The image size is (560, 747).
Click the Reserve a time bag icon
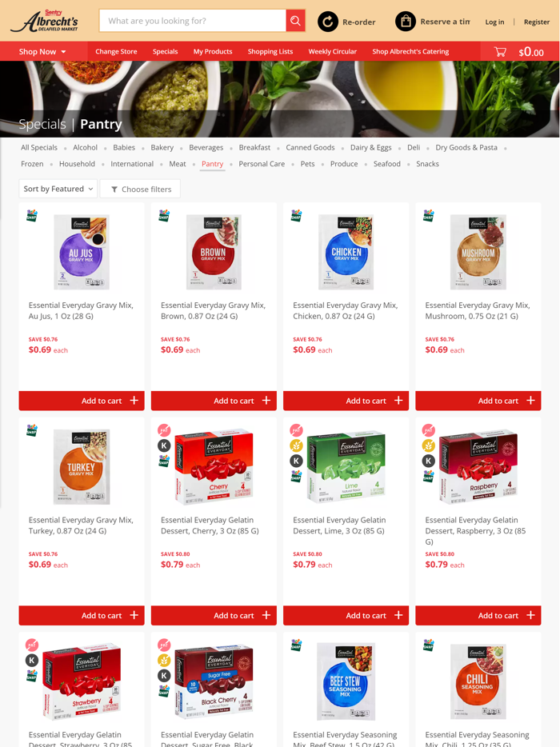pyautogui.click(x=406, y=22)
